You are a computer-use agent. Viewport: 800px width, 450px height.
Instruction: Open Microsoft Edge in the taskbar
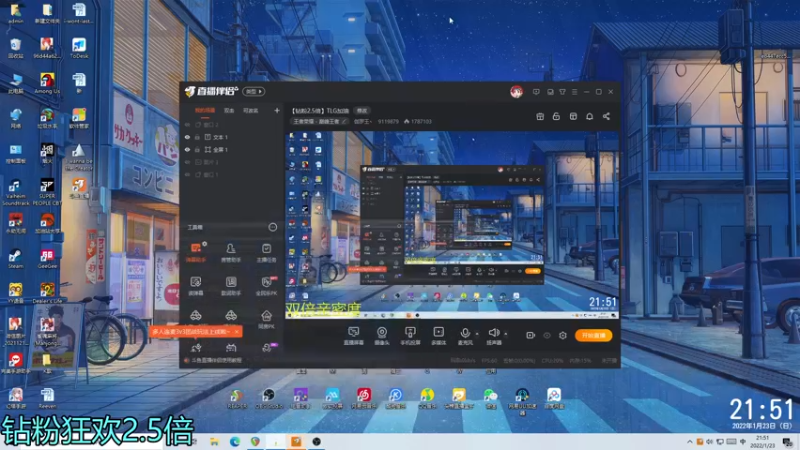click(x=235, y=442)
